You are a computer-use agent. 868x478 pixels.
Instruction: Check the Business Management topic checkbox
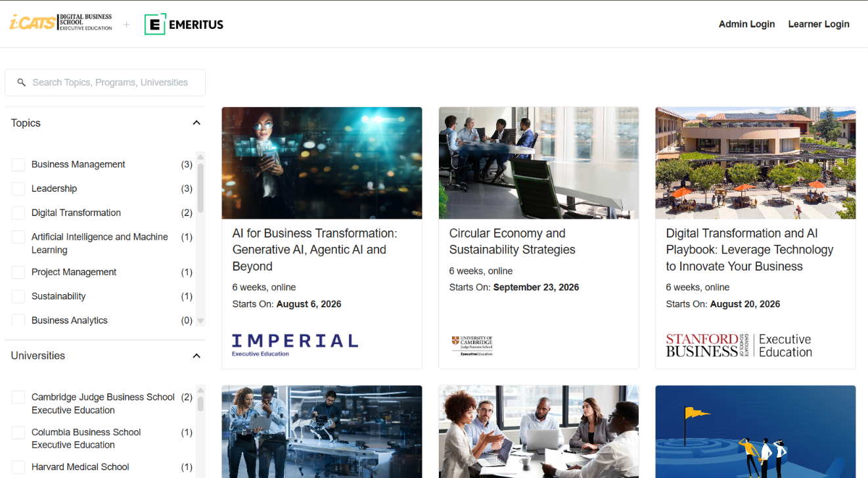(18, 165)
